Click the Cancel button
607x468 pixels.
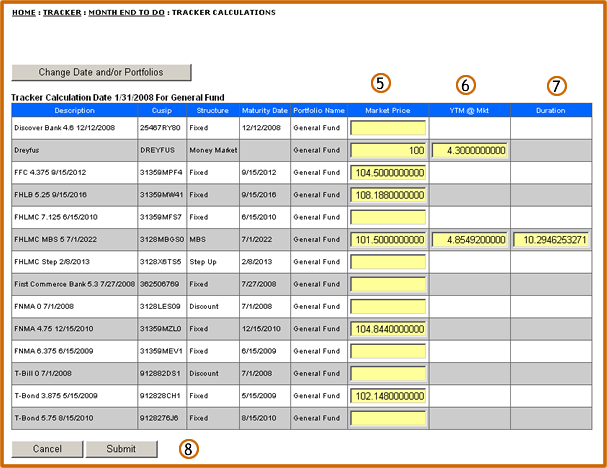pyautogui.click(x=47, y=449)
